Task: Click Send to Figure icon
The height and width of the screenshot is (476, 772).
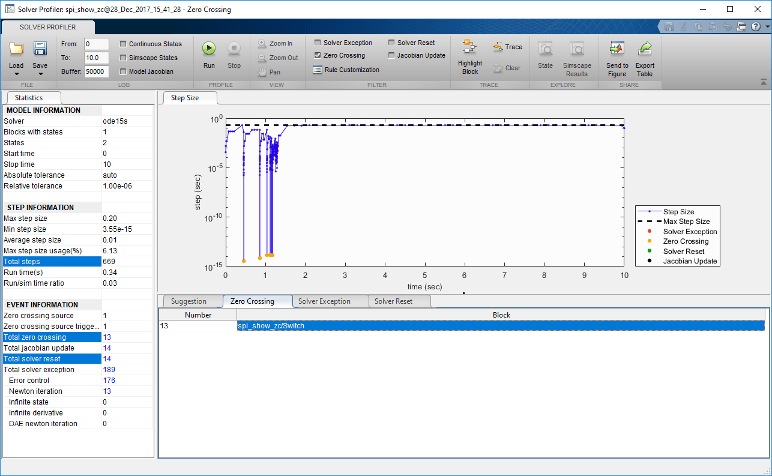Action: (617, 48)
